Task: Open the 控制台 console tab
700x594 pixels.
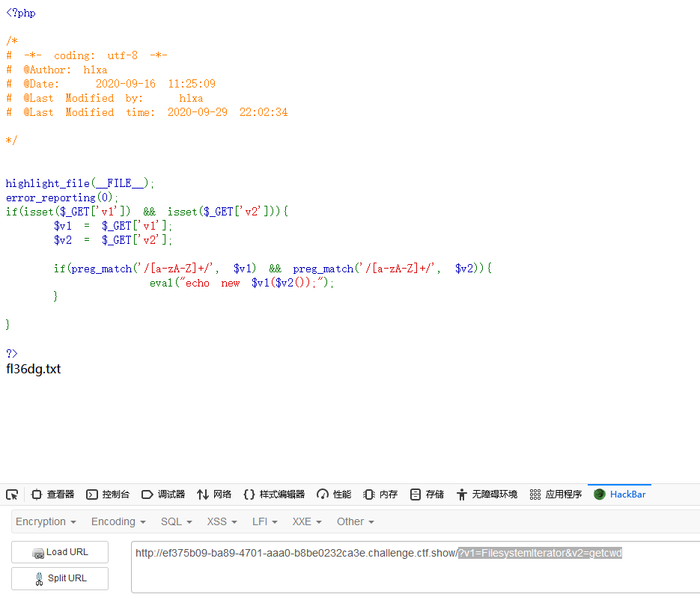Action: [x=108, y=494]
